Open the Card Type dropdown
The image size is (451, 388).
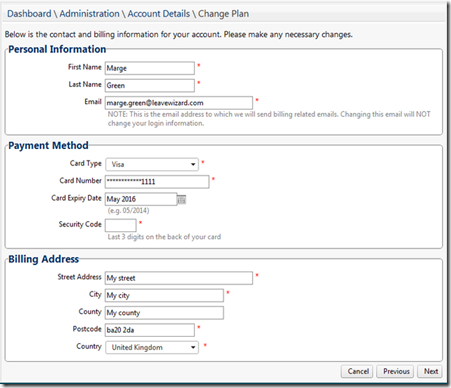(152, 164)
